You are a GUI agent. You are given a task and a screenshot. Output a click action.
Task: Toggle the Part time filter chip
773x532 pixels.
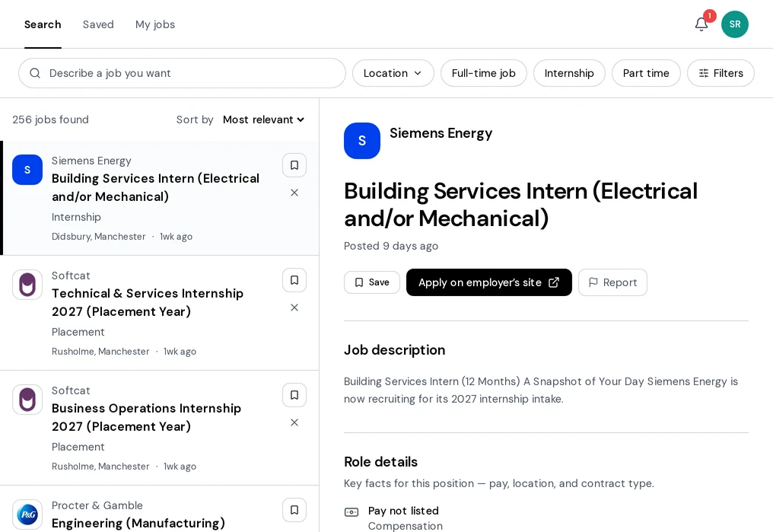tap(646, 73)
